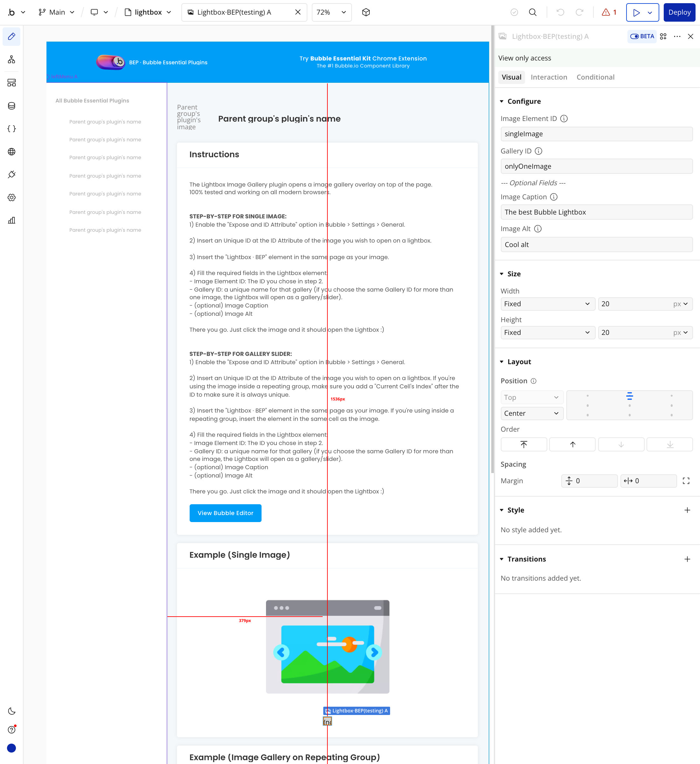Click the Image Alt field Cool alt
Viewport: 700px width, 764px height.
(597, 244)
